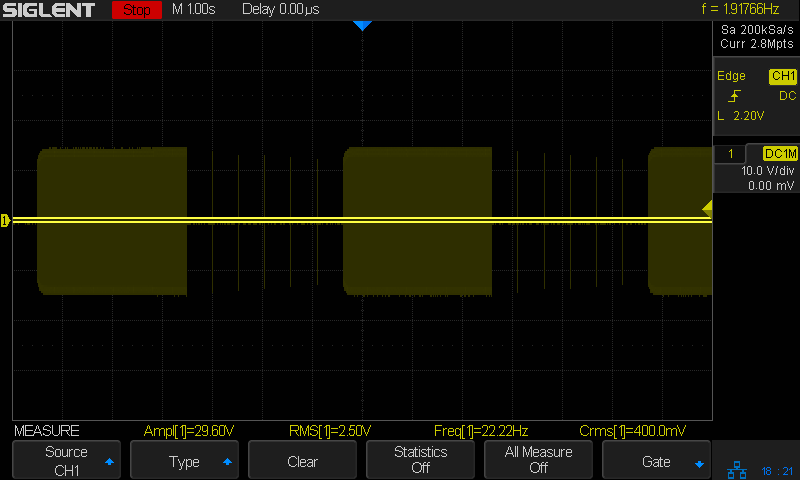This screenshot has height=480, width=800.
Task: Click the M 1.00s timebase readout
Action: 193,9
